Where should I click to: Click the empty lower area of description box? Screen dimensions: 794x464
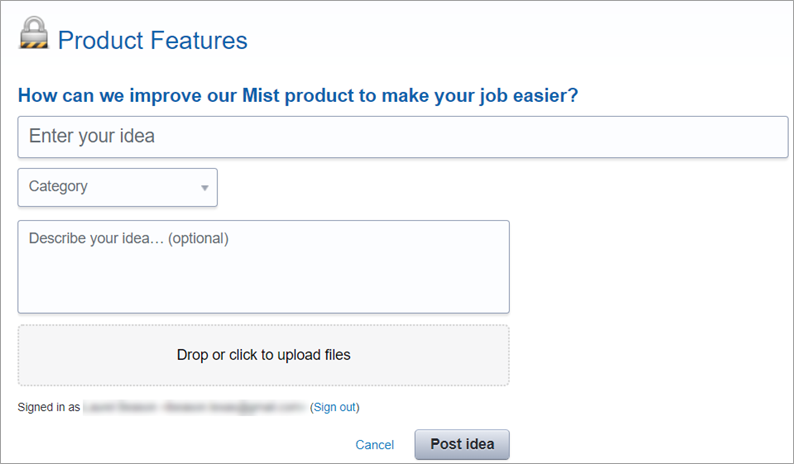click(x=263, y=290)
